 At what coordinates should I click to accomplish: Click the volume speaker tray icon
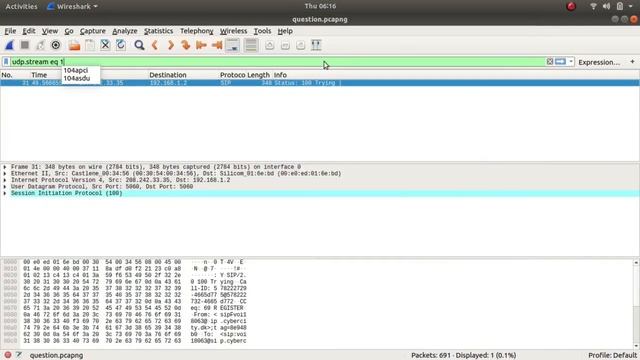(607, 6)
